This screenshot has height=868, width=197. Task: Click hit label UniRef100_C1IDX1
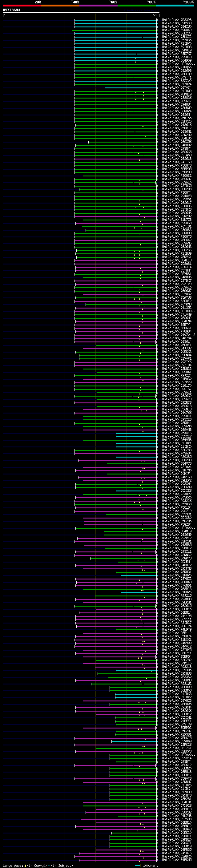pyautogui.click(x=176, y=443)
